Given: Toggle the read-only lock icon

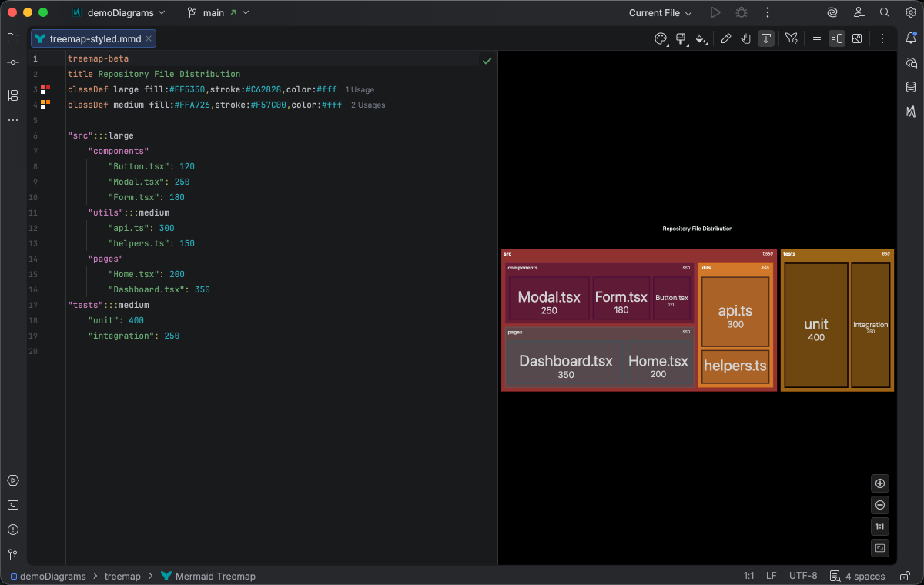Looking at the screenshot, I should pos(904,576).
